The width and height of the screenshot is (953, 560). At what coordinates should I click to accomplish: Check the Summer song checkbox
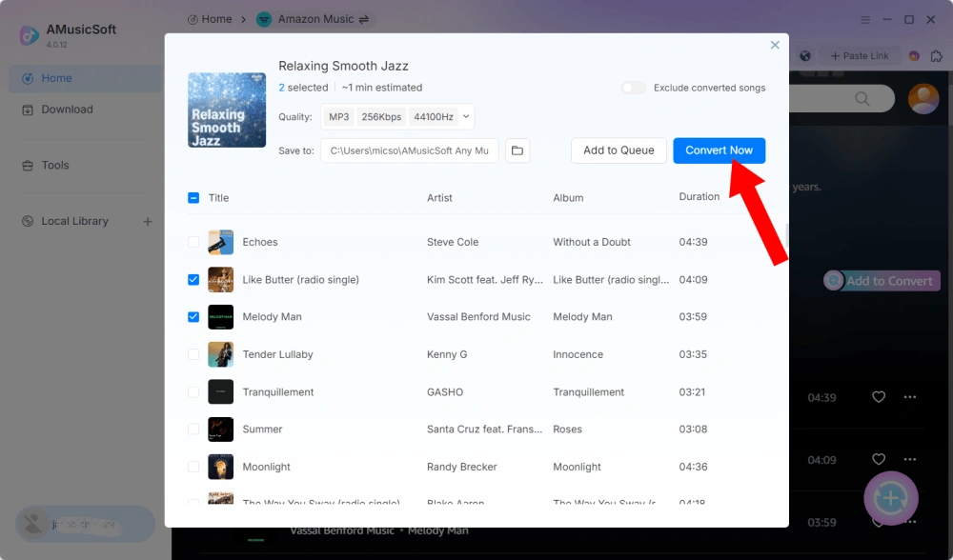[193, 429]
